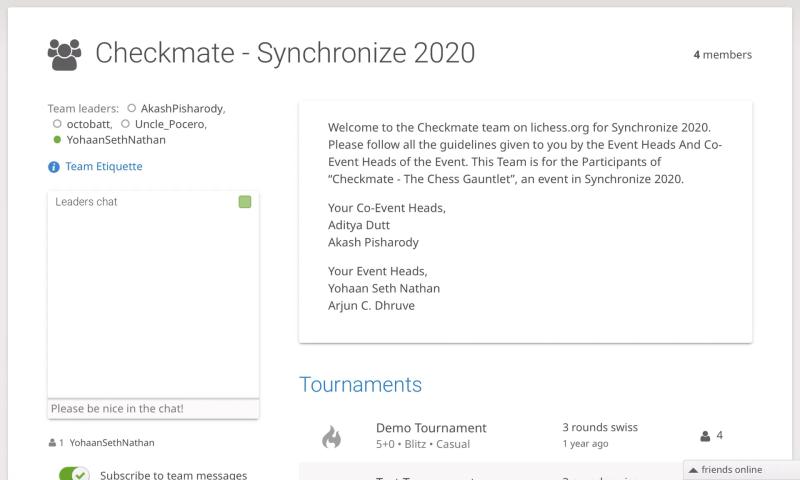The image size is (800, 480).
Task: Open AkashPisharody team leader profile
Action: pyautogui.click(x=183, y=109)
